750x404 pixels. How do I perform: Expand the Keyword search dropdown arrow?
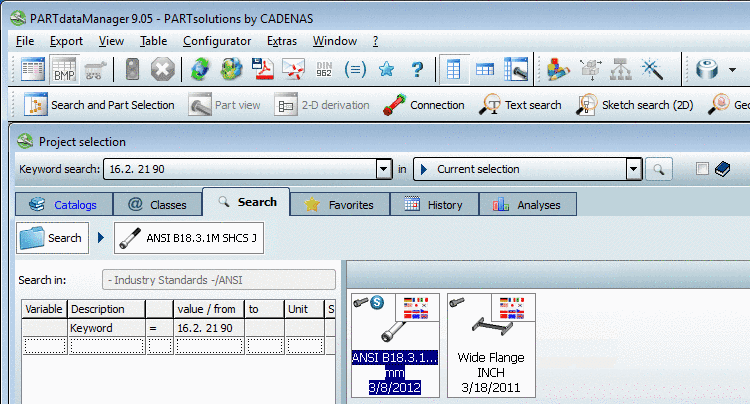384,169
